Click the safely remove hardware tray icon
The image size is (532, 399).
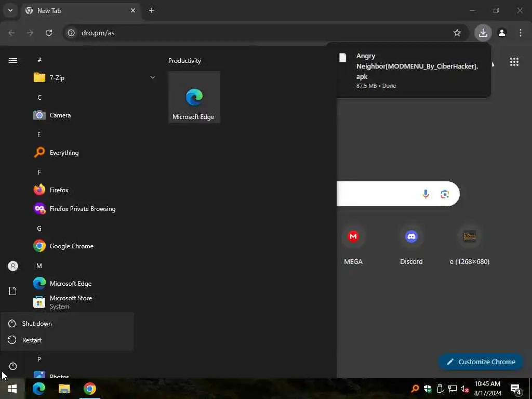click(440, 389)
